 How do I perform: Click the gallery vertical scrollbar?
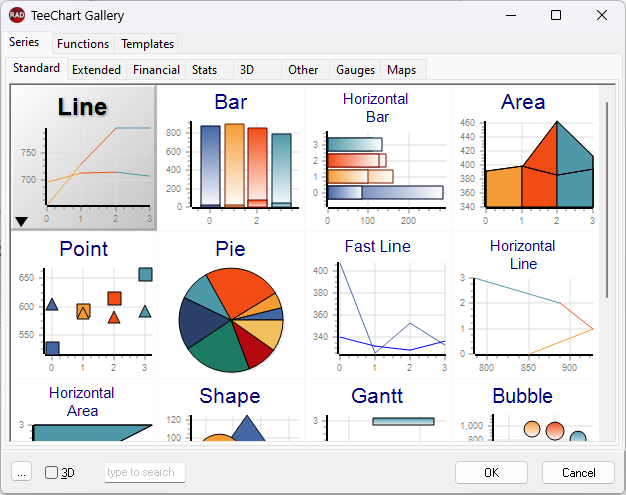tap(607, 200)
